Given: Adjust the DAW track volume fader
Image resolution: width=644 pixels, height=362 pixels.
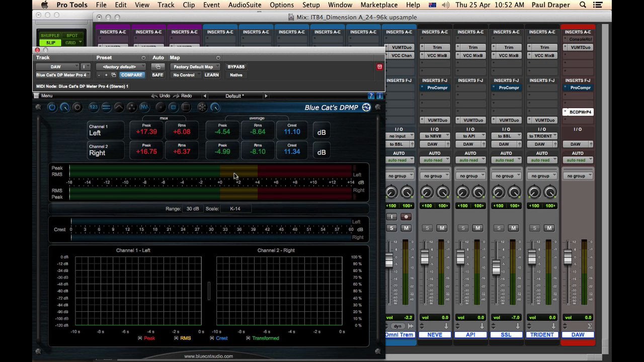Looking at the screenshot, I should pos(568,257).
